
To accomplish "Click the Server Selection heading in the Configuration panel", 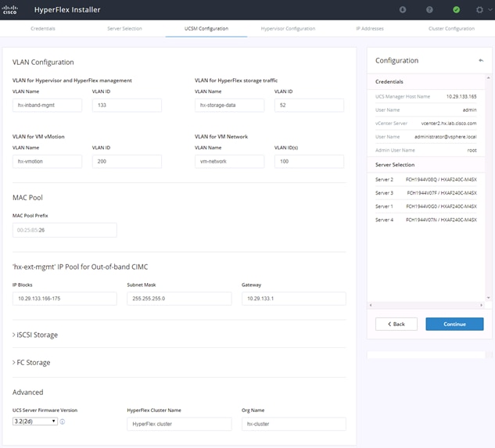I will click(395, 164).
